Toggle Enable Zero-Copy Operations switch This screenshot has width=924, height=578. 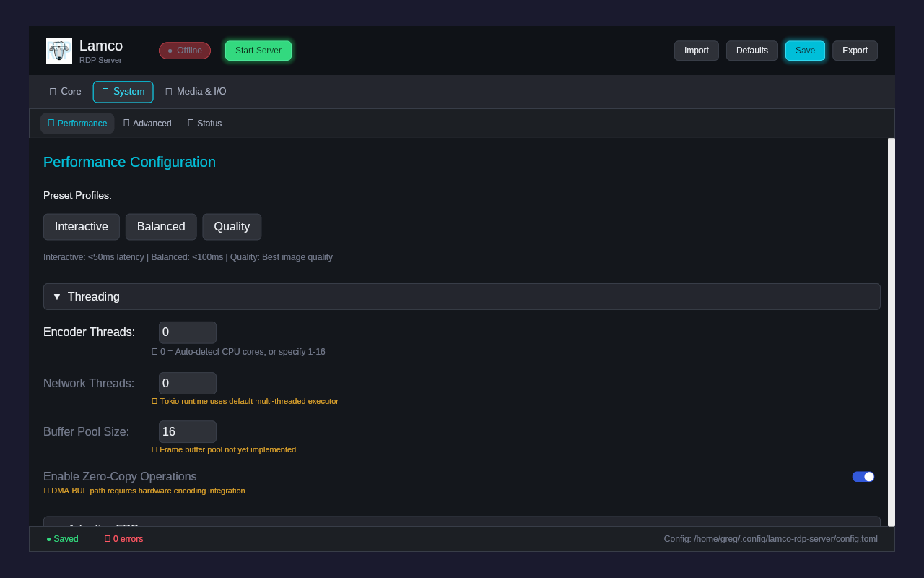pyautogui.click(x=863, y=477)
